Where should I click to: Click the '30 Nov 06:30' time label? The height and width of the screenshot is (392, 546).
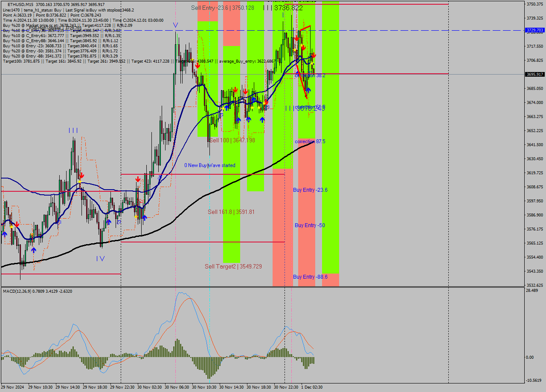tap(177, 387)
